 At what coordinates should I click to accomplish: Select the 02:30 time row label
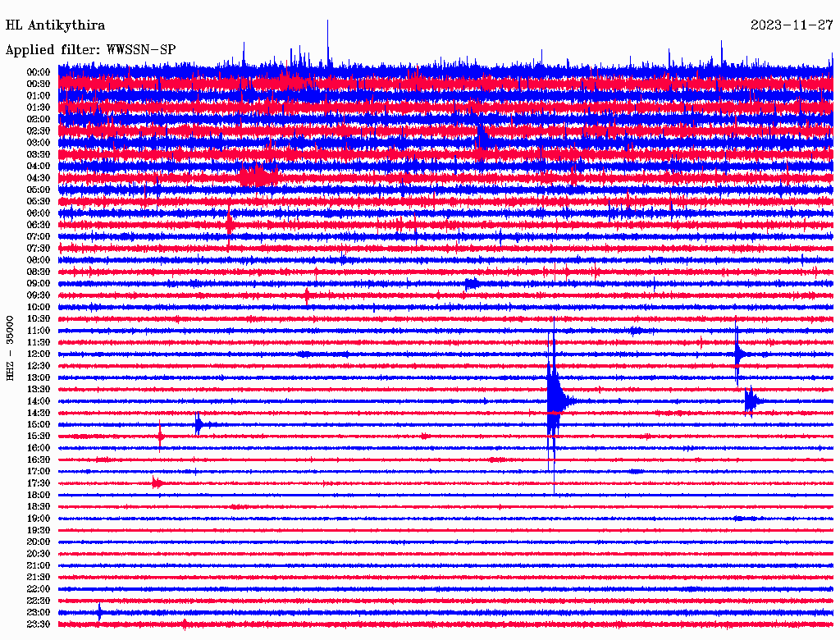pos(39,131)
